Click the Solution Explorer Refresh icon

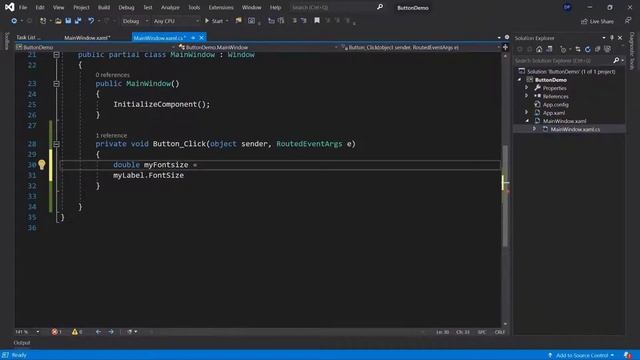588,49
